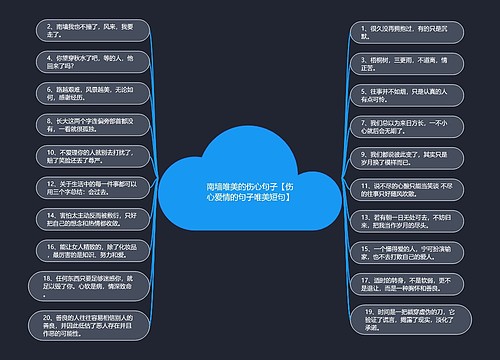Image resolution: width=500 pixels, height=360 pixels.
Task: Select the central cloud topic 南墙唯美的伤心句子
Action: click(250, 178)
